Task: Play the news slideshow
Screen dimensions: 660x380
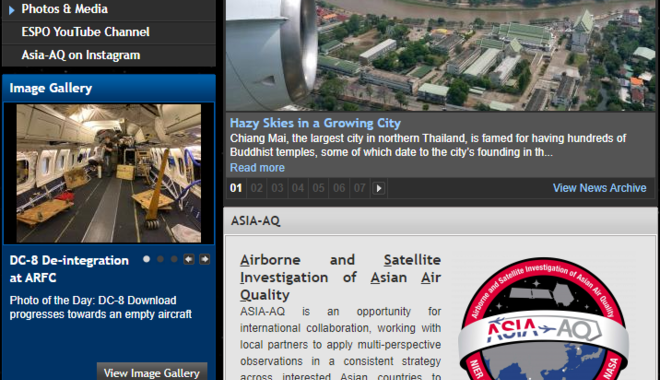Action: (379, 189)
